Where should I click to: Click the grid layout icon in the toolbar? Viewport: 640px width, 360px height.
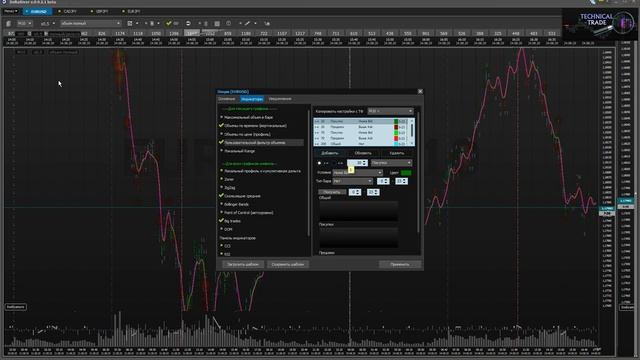point(130,24)
